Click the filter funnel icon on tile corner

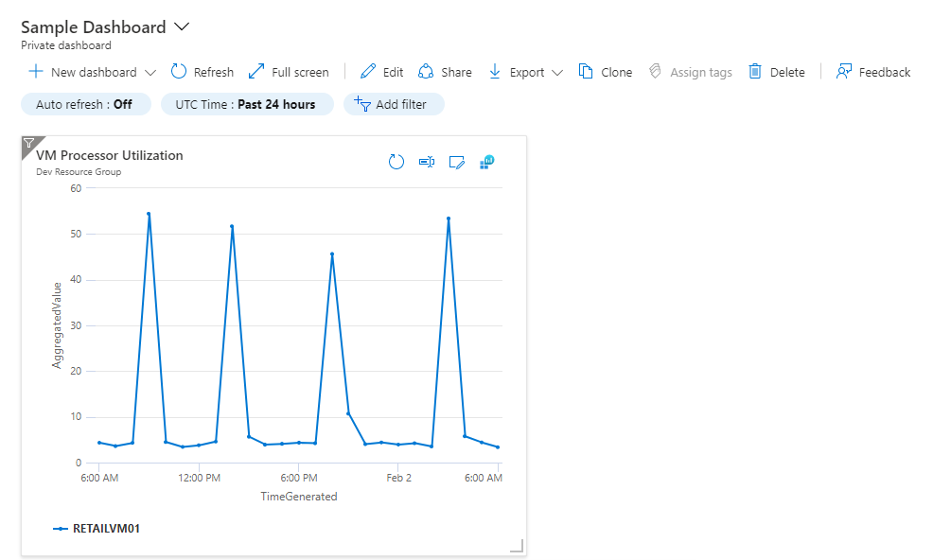tap(28, 143)
